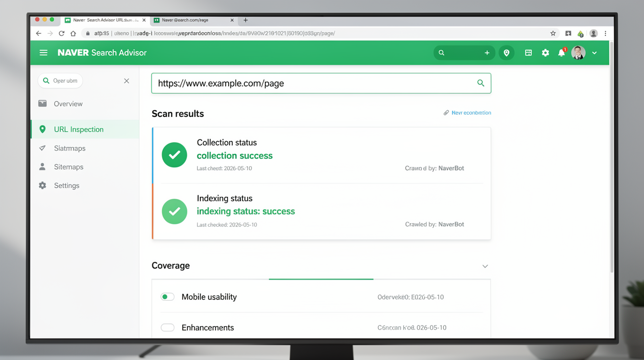Image resolution: width=644 pixels, height=360 pixels.
Task: Expand the account dropdown chevron beside the avatar
Action: (594, 53)
